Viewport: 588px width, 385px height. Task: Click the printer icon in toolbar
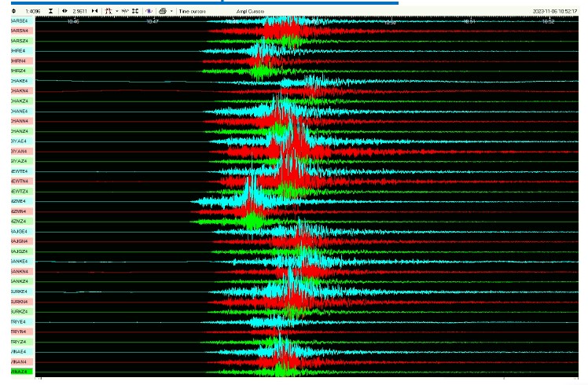click(x=162, y=11)
